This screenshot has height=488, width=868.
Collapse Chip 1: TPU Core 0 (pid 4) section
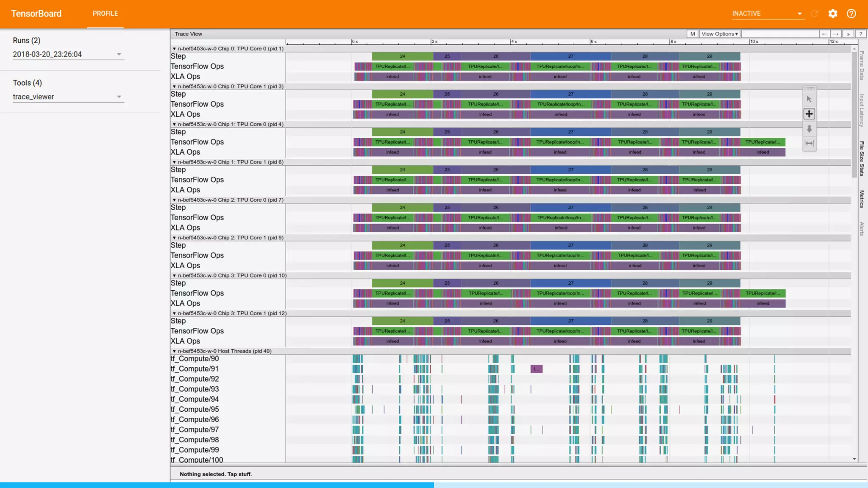click(x=174, y=125)
